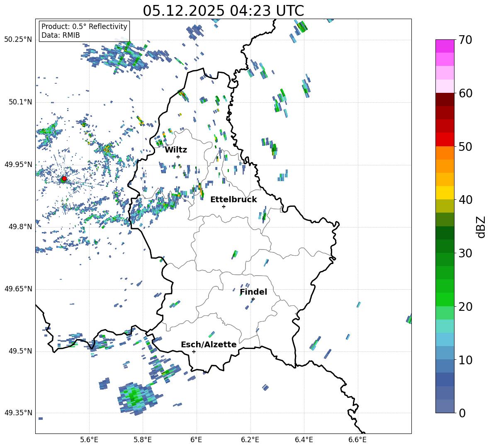The height and width of the screenshot is (448, 491).
Task: Click the Wiltz station cross marker
Action: [x=178, y=157]
